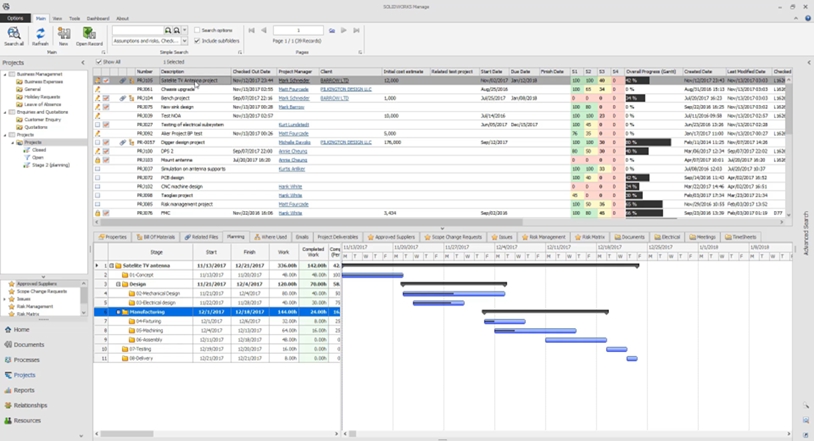Screen dimensions: 814x441
Task: Toggle checkbox on Risk management project row
Action: [97, 204]
